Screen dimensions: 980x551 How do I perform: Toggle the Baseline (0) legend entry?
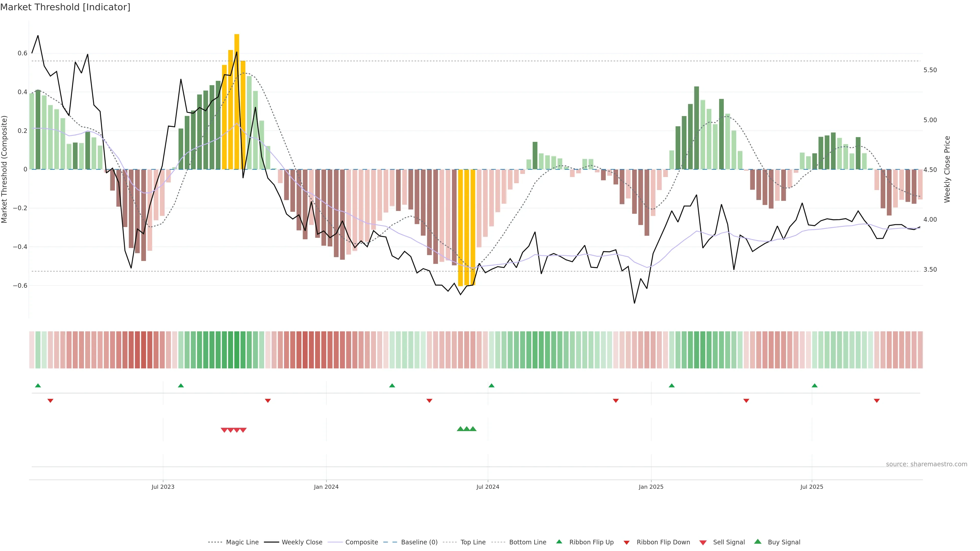pyautogui.click(x=419, y=542)
